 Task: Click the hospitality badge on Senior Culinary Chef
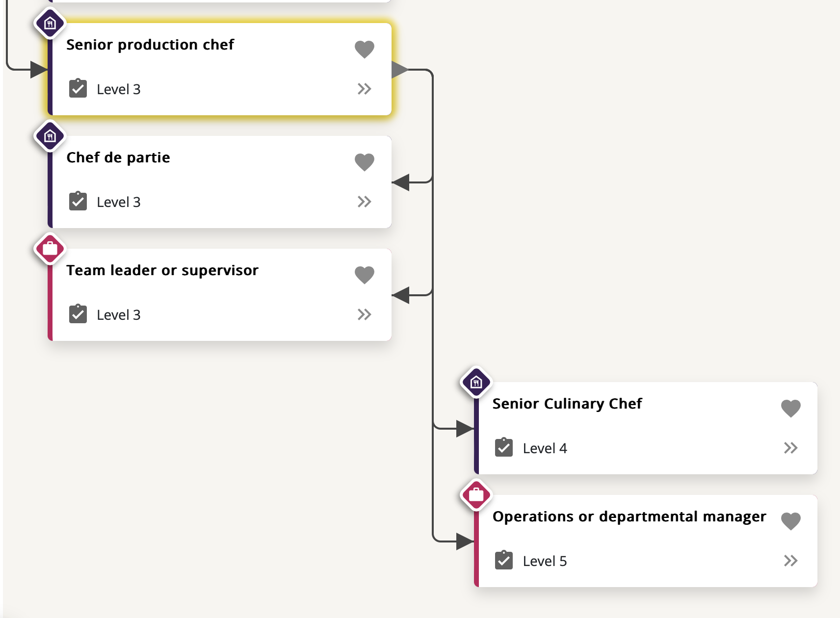[x=476, y=382]
